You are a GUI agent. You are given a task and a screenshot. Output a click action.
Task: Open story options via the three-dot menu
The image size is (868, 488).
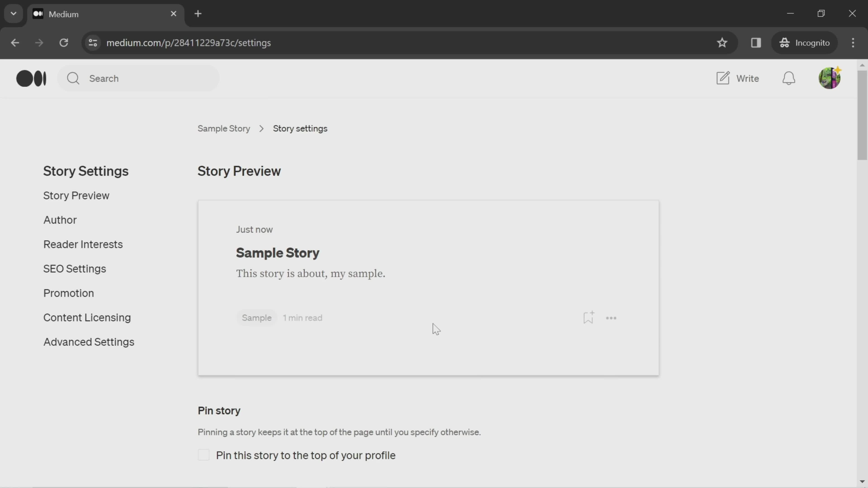coord(611,318)
